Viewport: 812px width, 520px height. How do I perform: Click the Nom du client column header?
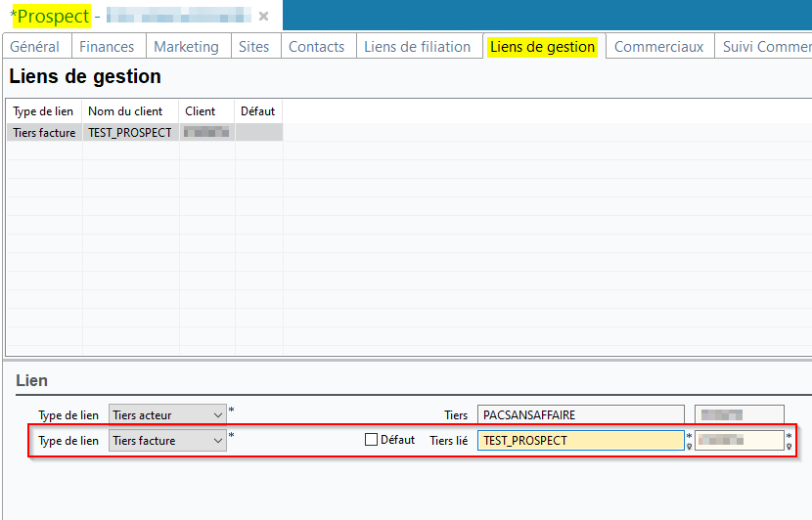click(125, 111)
